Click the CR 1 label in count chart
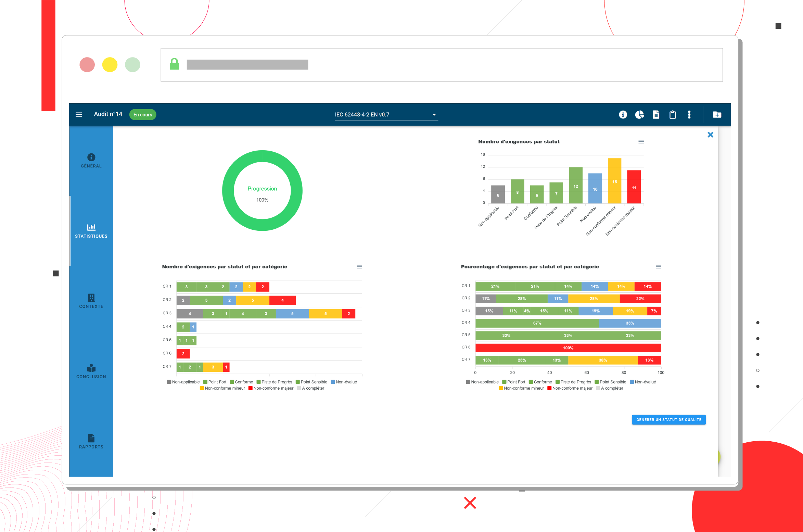Viewport: 803px width, 532px height. [x=167, y=286]
